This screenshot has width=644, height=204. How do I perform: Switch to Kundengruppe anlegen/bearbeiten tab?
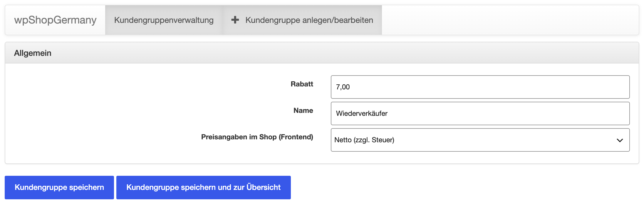302,20
